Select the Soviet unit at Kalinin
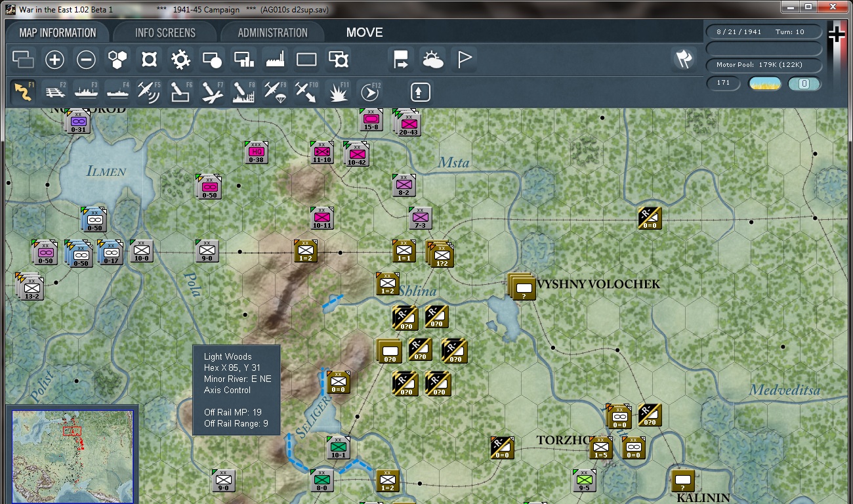The height and width of the screenshot is (504, 853). coord(682,480)
